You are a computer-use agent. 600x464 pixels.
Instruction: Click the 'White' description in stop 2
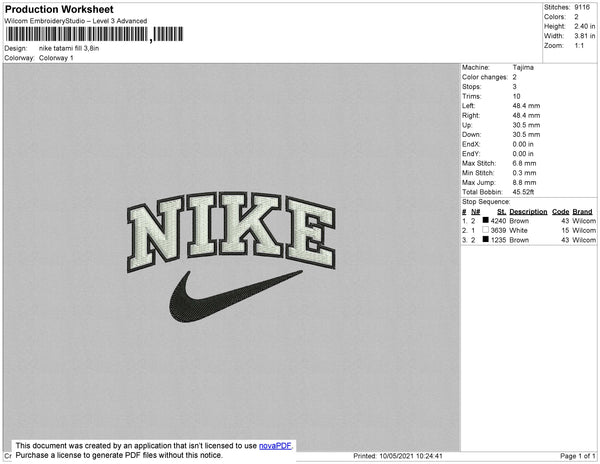518,230
